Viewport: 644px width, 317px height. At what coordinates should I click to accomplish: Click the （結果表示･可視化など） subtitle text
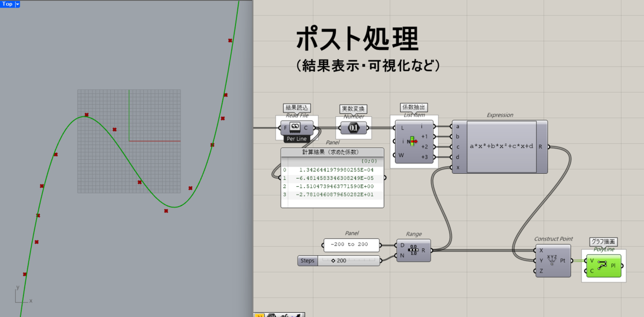pos(368,65)
